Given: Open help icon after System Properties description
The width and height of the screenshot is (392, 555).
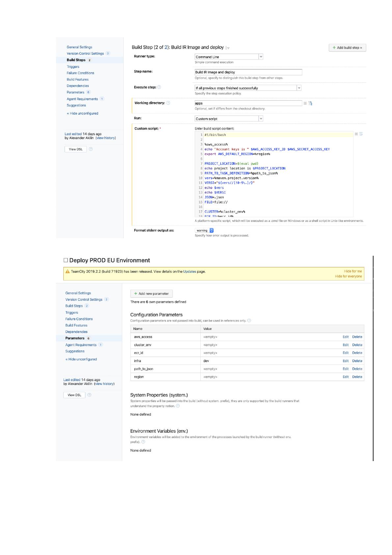Looking at the screenshot, I should pos(178,406).
